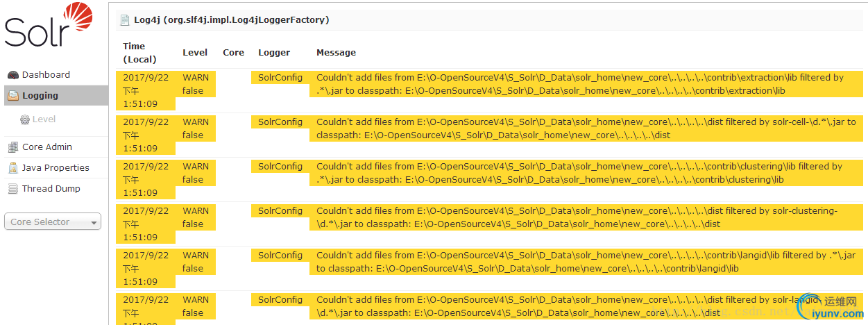Click the Solr logo
Viewport: 868px width, 325px height.
(49, 26)
